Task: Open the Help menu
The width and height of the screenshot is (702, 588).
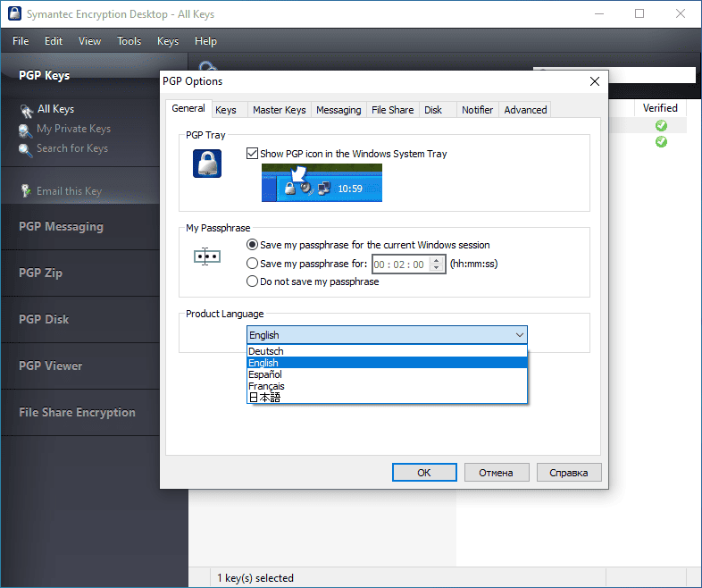Action: tap(205, 41)
